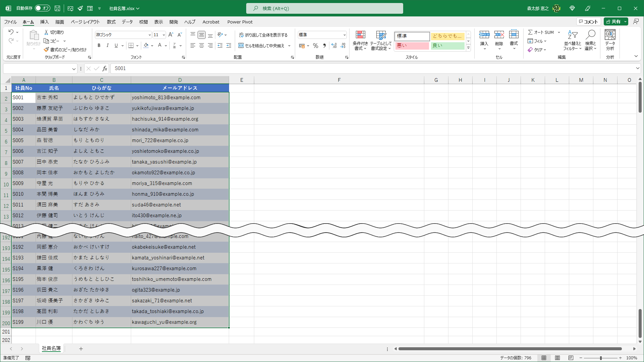Open the Data ribbon tab
Viewport: 644px width, 362px height.
(127, 22)
